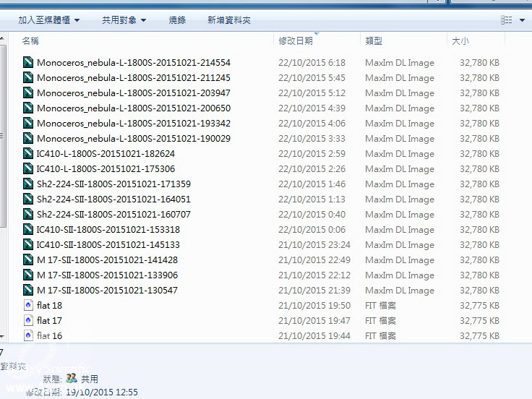532x399 pixels.
Task: Select the IC410-L-1800S-20151021-182624 file icon
Action: click(x=28, y=154)
